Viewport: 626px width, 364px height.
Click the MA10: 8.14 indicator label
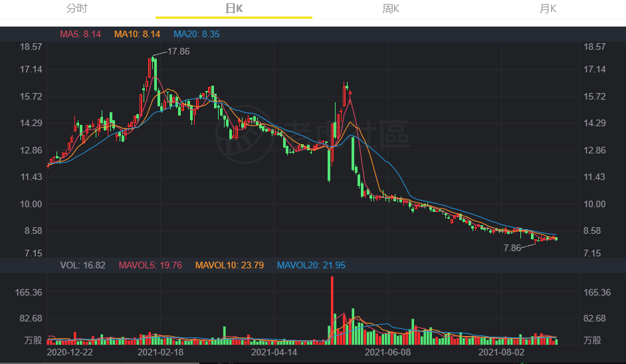[x=137, y=35]
